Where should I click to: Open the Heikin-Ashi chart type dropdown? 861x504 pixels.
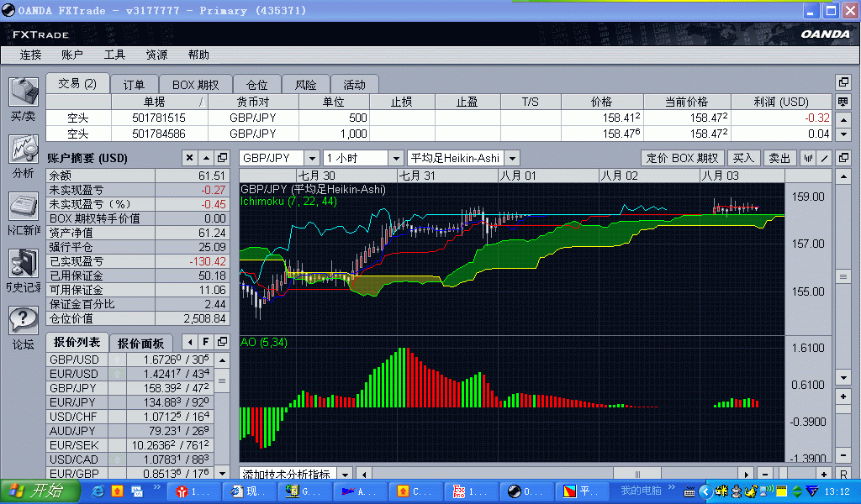[512, 158]
